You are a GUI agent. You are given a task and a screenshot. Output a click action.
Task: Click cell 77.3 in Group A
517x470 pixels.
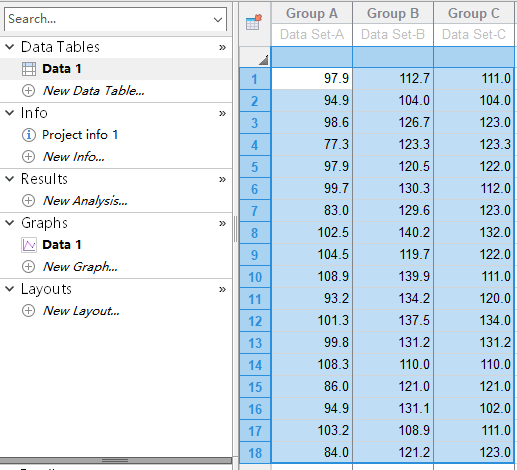(312, 145)
